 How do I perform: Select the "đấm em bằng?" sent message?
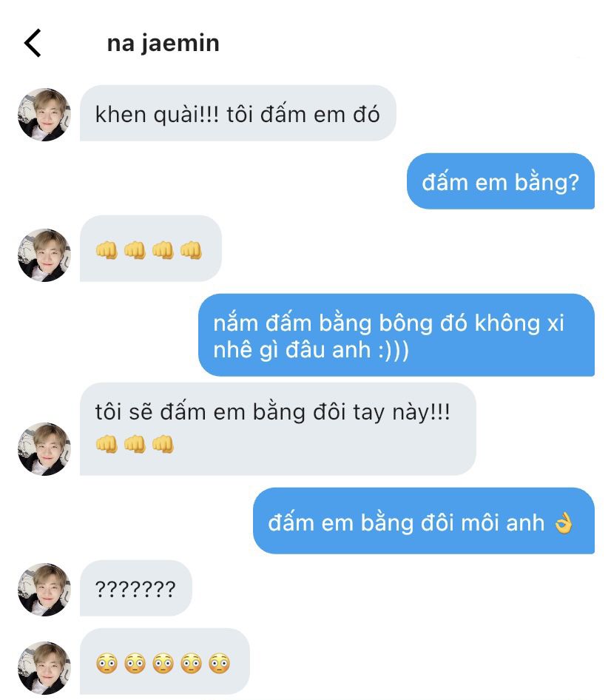tap(500, 182)
